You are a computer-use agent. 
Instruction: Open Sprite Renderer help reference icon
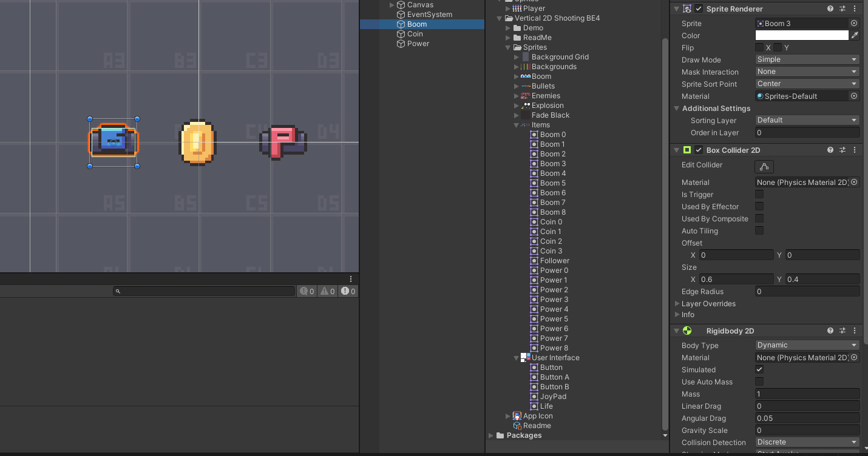pos(830,9)
